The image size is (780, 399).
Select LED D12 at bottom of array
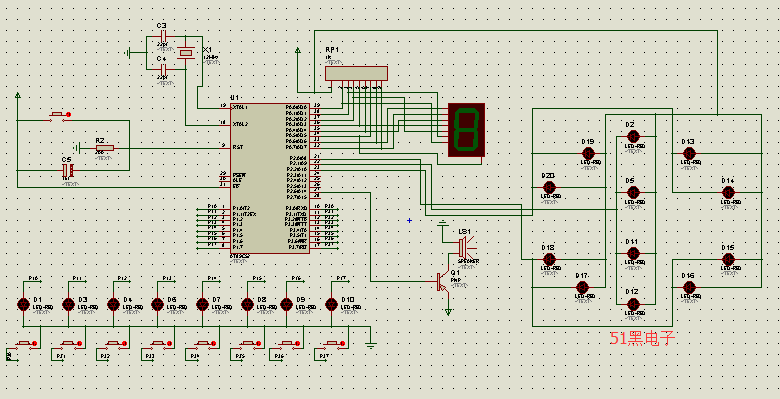(x=632, y=303)
